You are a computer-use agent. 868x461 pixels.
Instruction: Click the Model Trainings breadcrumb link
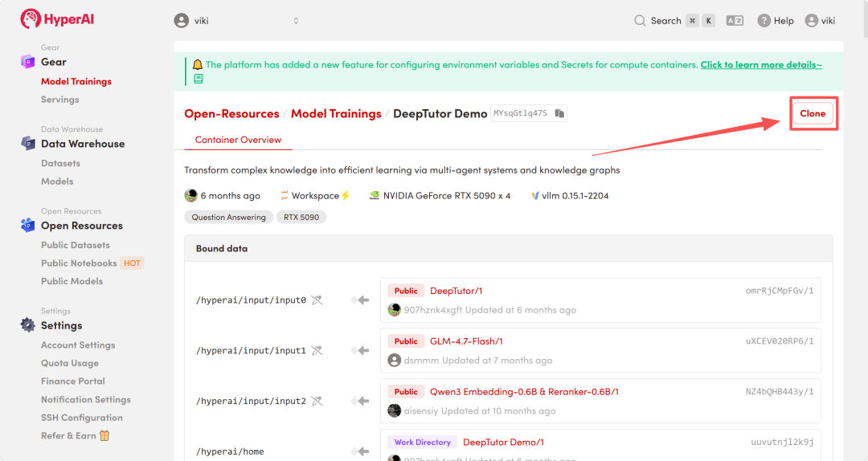[336, 113]
